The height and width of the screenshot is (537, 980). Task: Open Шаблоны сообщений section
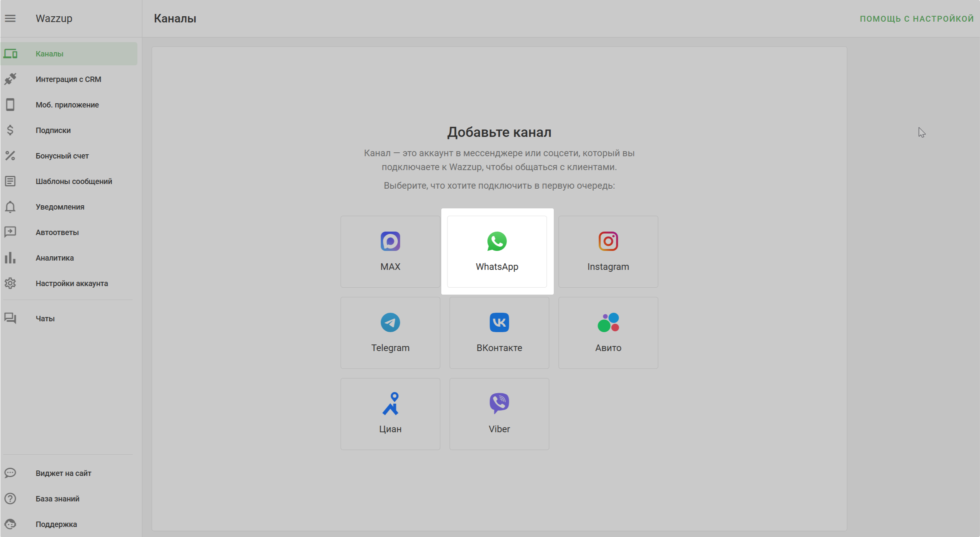click(69, 181)
